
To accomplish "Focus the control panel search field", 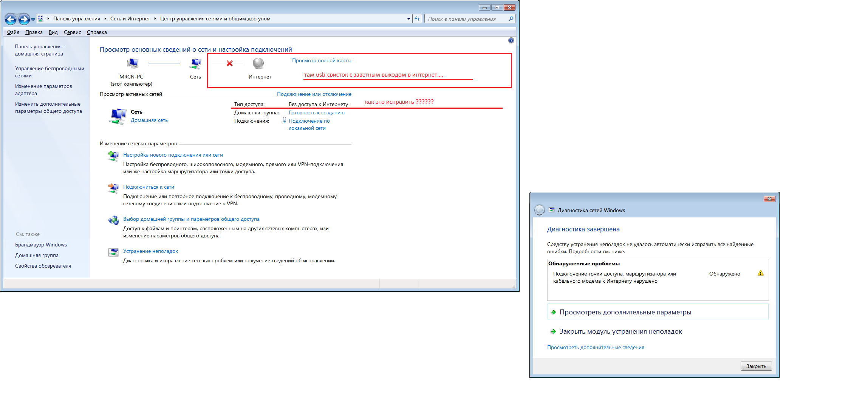I will pos(467,19).
